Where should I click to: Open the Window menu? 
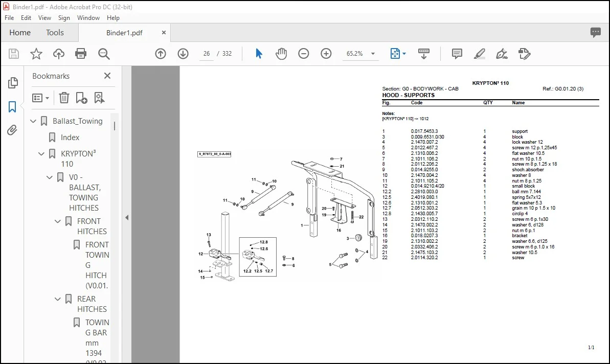coord(88,18)
